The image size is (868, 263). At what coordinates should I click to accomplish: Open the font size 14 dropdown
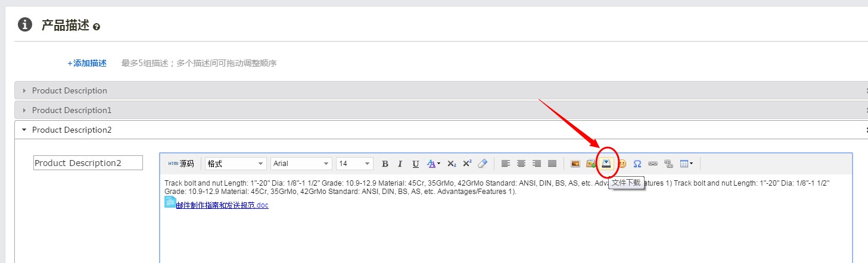click(354, 164)
